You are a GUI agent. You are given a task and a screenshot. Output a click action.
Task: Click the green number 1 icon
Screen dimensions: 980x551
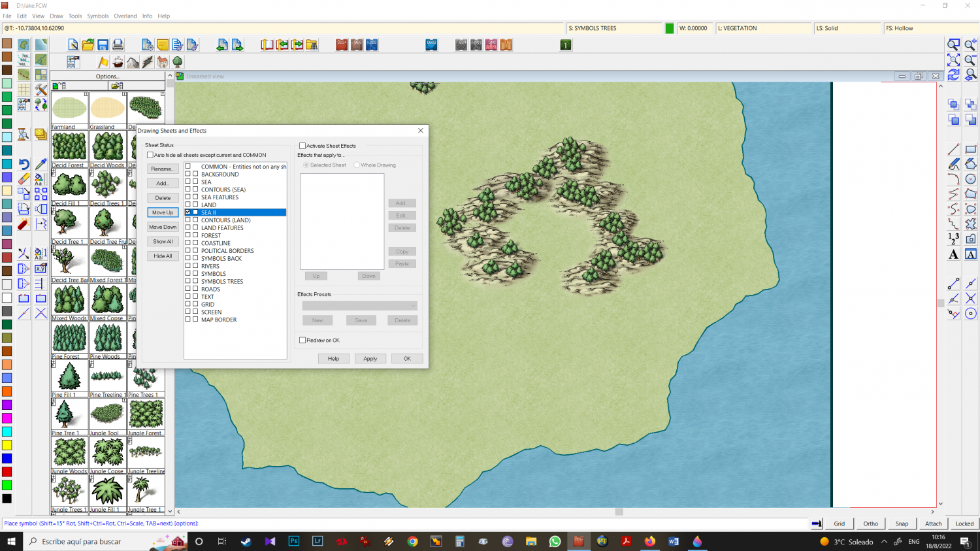pos(566,44)
